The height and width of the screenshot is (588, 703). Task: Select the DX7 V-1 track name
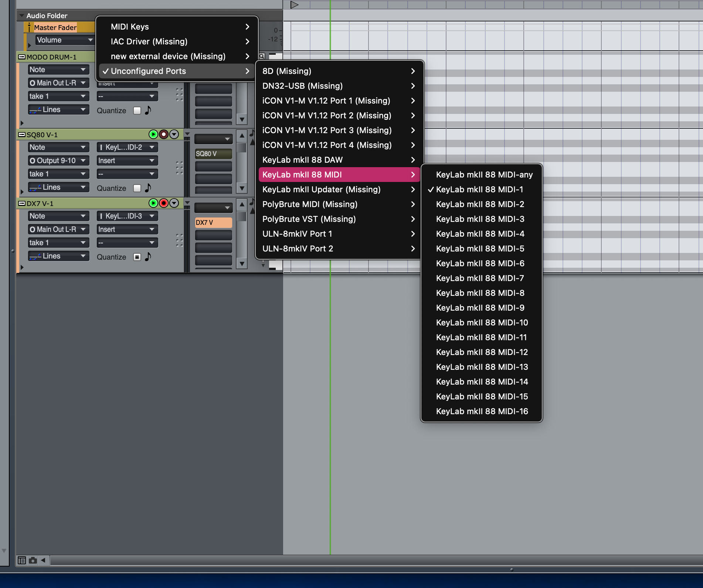click(40, 203)
